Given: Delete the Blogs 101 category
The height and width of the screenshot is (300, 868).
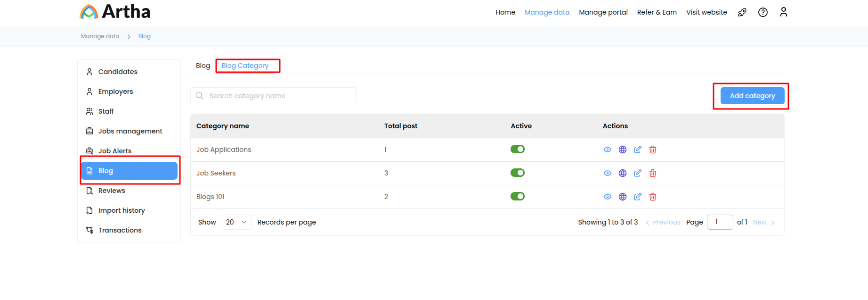Looking at the screenshot, I should 653,197.
